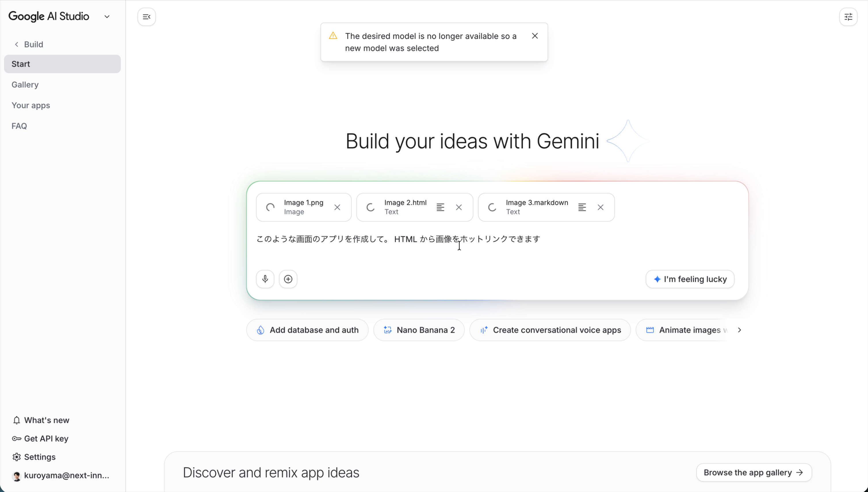Show text preview of Image 3.markdown
The width and height of the screenshot is (868, 492).
coord(582,207)
